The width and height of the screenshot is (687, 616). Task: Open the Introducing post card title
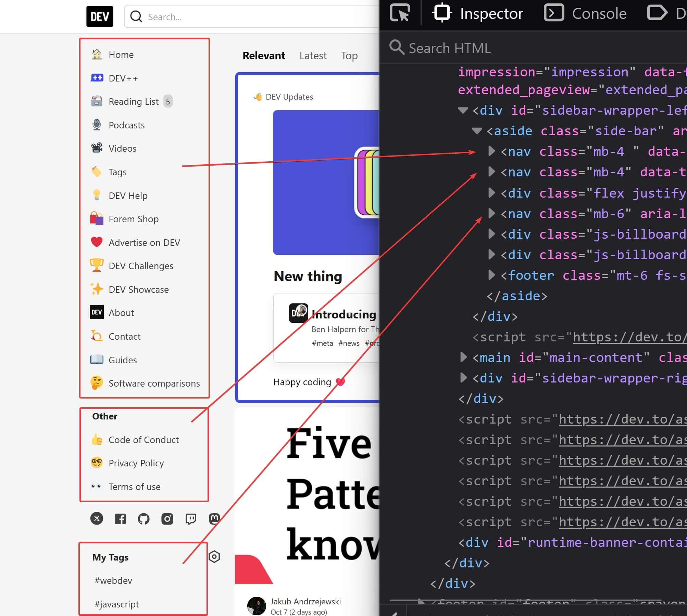[344, 314]
